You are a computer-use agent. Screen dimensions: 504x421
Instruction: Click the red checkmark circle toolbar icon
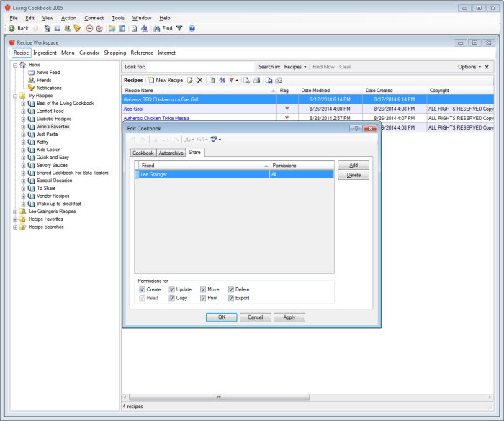click(x=99, y=28)
